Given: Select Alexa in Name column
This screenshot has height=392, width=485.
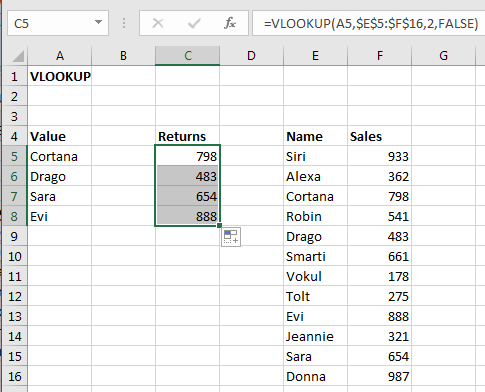Looking at the screenshot, I should point(315,176).
